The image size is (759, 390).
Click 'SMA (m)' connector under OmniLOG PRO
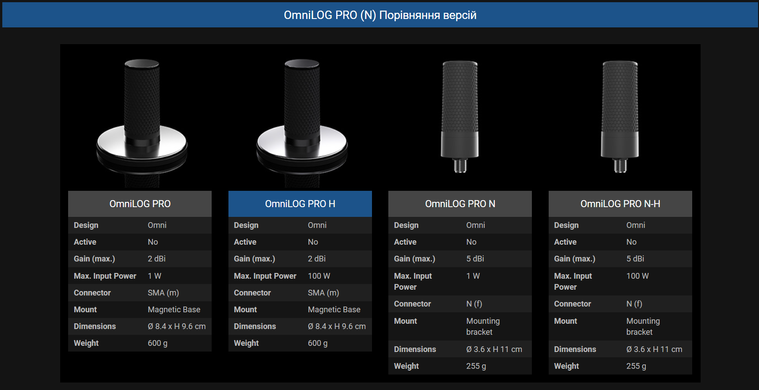[163, 293]
